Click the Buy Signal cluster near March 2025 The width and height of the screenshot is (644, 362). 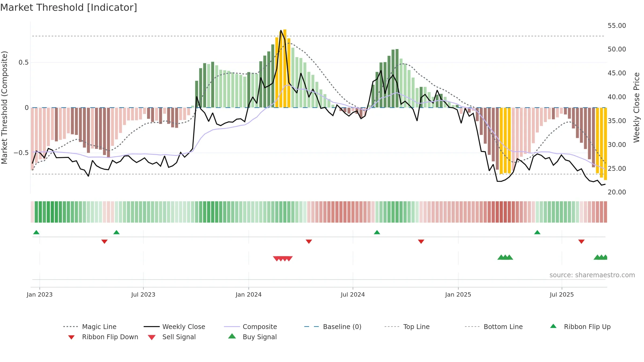pos(505,257)
